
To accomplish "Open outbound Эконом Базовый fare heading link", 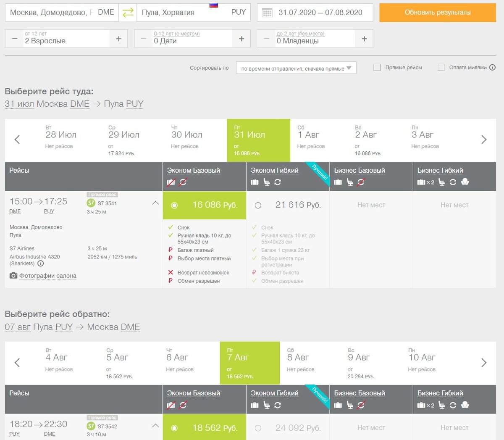I will pyautogui.click(x=194, y=170).
